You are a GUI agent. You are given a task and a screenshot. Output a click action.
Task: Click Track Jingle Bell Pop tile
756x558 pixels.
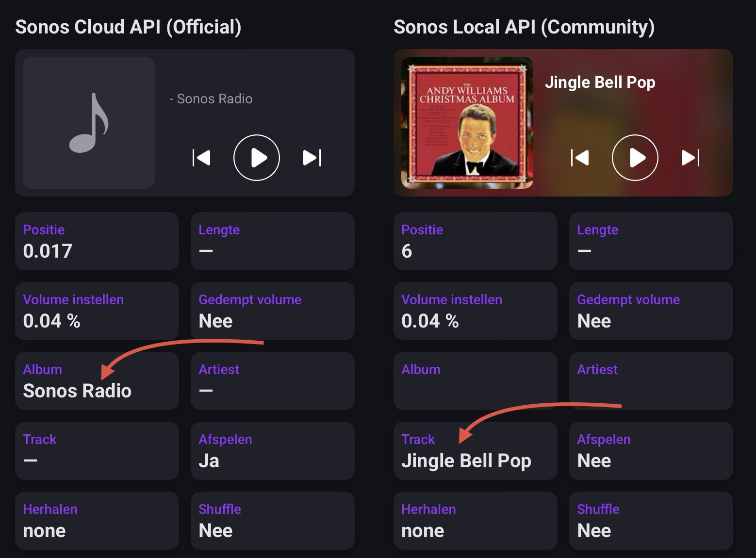coord(476,451)
